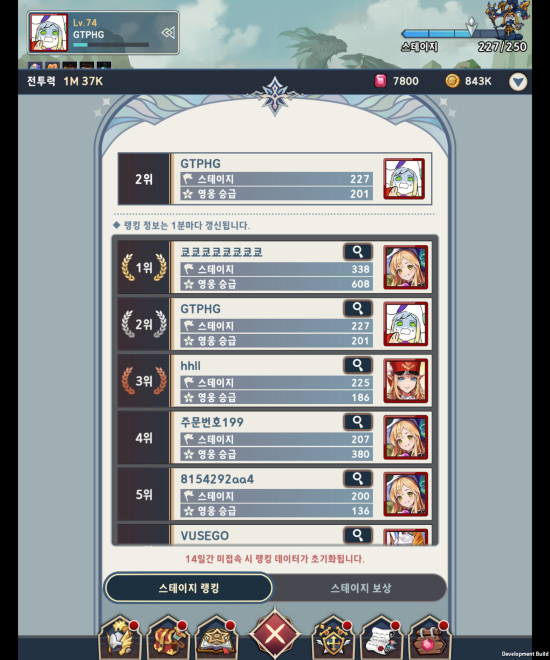Inspect player hhll with magnifier button

click(358, 365)
